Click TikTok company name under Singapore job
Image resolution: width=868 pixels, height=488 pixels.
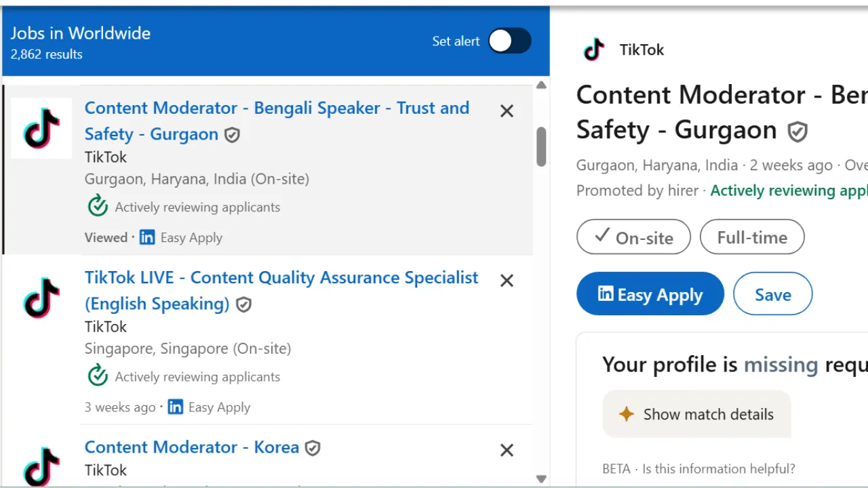click(106, 326)
